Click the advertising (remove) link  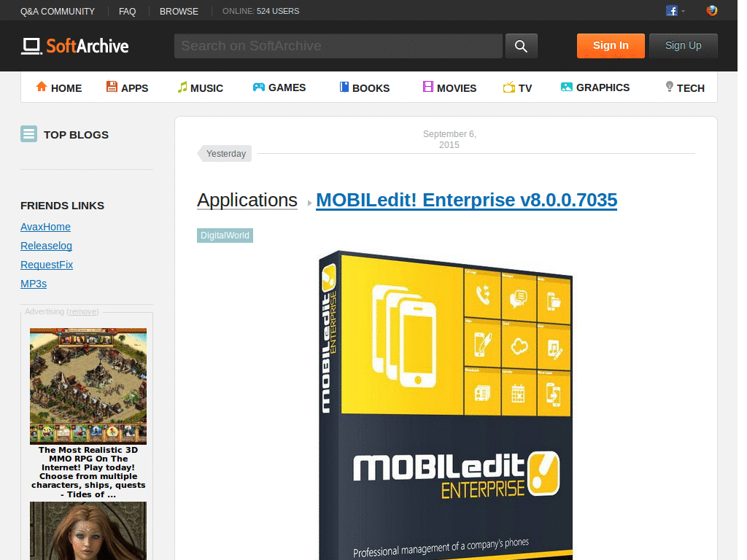tap(83, 311)
